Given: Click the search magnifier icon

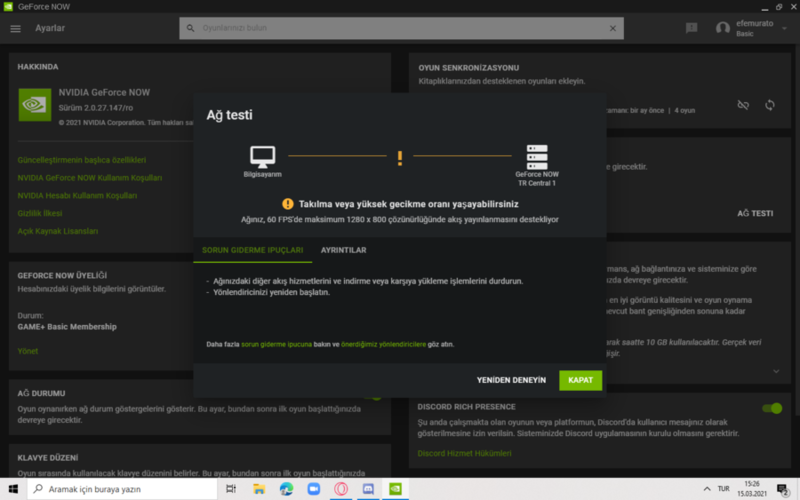Looking at the screenshot, I should click(x=190, y=28).
